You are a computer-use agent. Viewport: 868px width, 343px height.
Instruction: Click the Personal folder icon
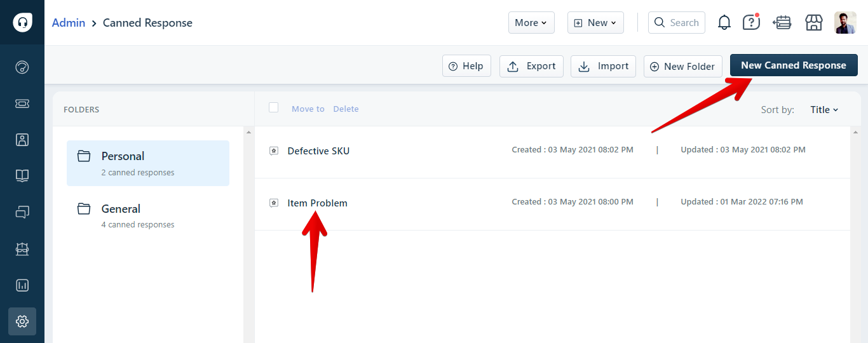click(84, 156)
